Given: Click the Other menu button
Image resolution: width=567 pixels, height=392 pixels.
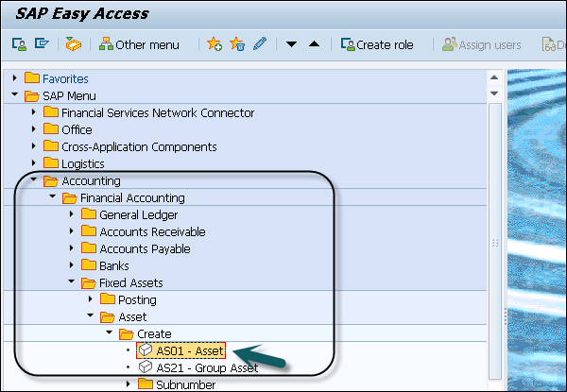Looking at the screenshot, I should click(141, 44).
